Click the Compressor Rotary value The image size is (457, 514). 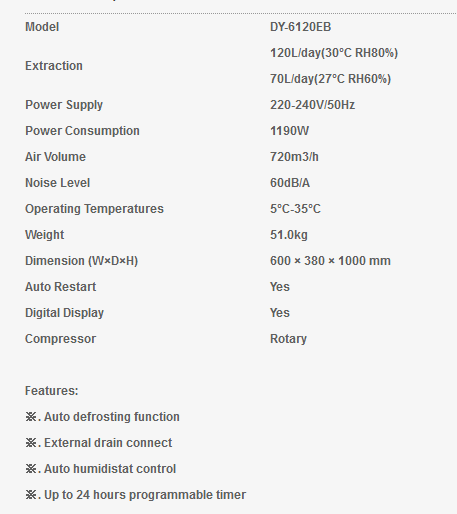[x=288, y=339]
